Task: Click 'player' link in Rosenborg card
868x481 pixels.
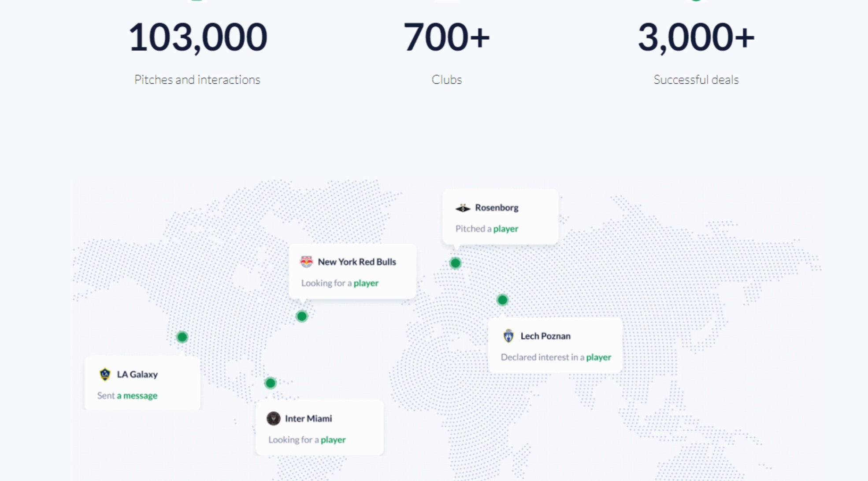Action: tap(505, 229)
